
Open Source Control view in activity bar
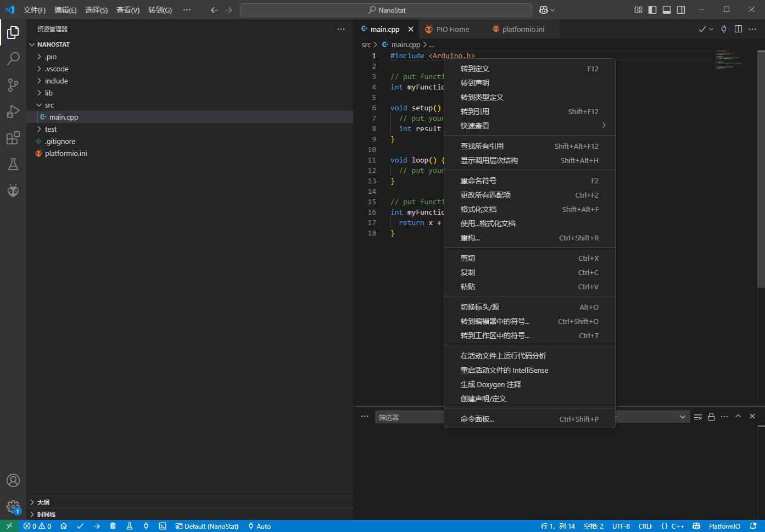pos(13,85)
